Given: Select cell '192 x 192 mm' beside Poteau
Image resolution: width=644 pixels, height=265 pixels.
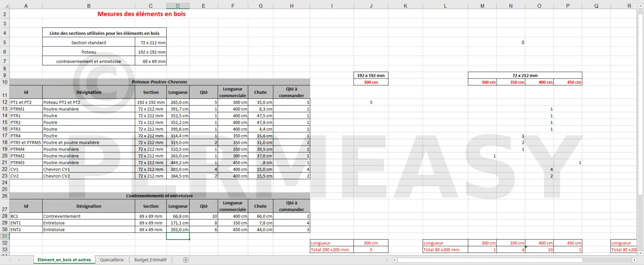Looking at the screenshot, I should [151, 52].
